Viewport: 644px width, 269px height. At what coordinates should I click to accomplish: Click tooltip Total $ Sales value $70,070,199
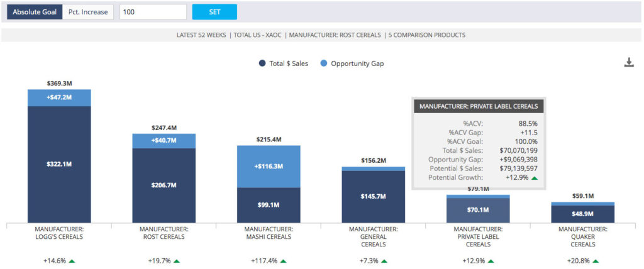[x=518, y=150]
